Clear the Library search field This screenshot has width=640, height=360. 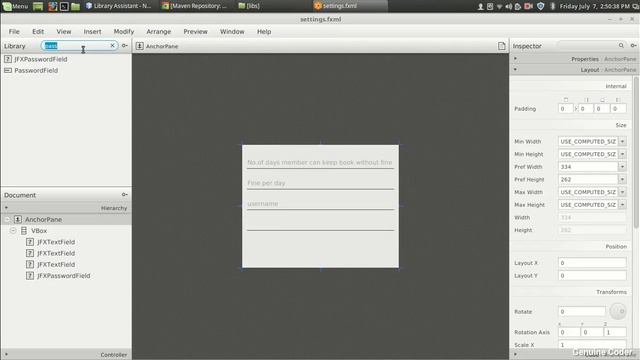(x=112, y=46)
